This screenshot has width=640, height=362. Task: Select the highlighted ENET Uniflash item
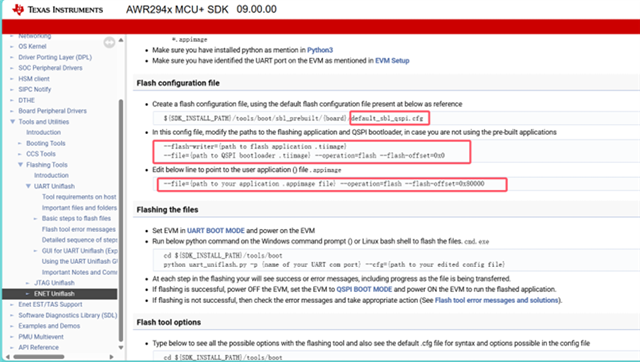[x=60, y=294]
